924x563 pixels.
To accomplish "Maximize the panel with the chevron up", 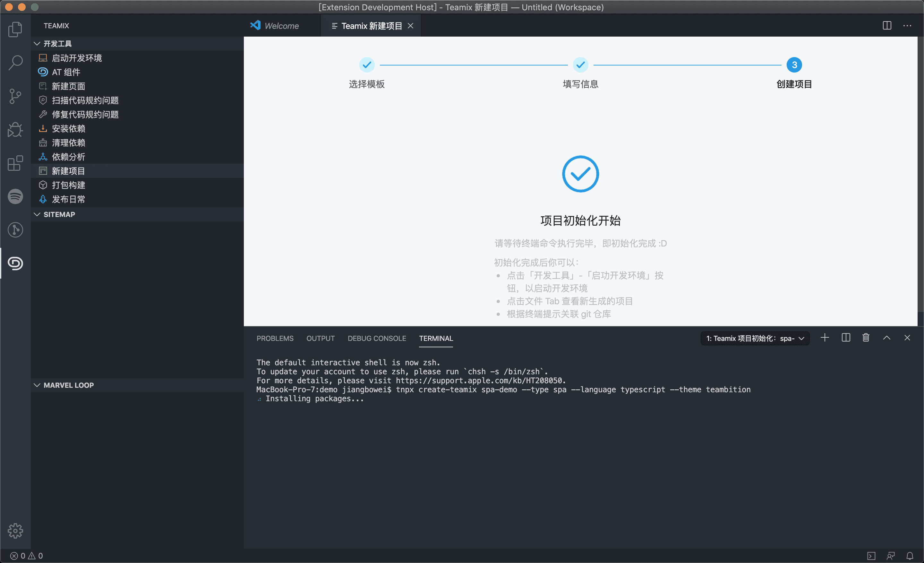I will [886, 338].
